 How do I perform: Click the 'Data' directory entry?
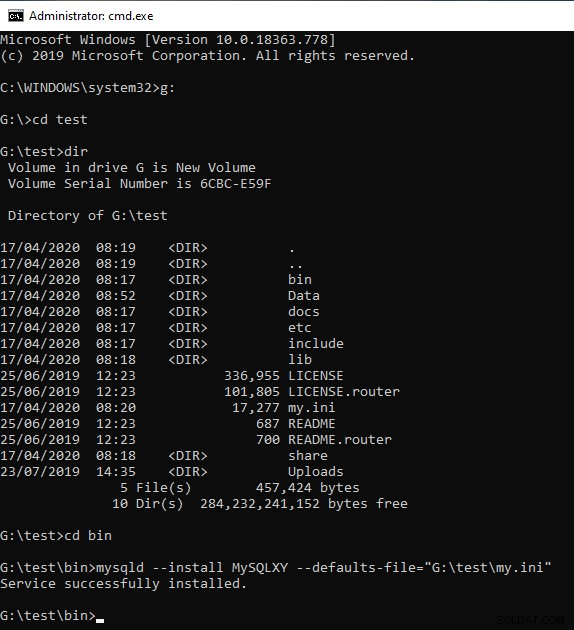(304, 296)
